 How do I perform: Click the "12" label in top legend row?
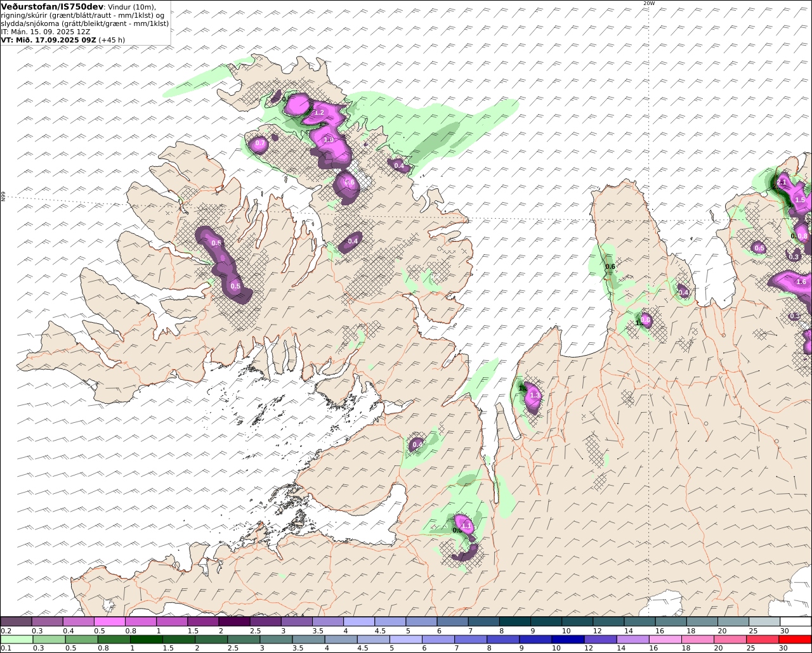point(597,631)
